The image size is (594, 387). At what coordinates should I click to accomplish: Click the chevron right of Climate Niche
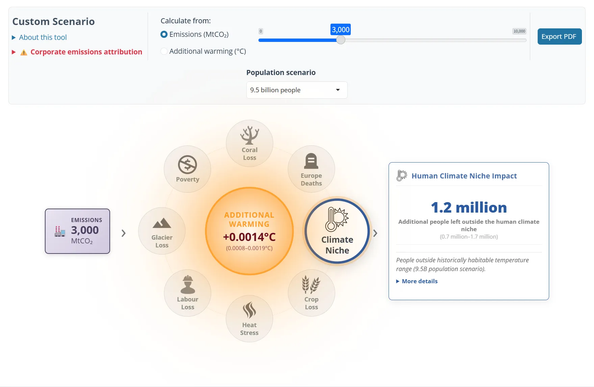coord(375,233)
